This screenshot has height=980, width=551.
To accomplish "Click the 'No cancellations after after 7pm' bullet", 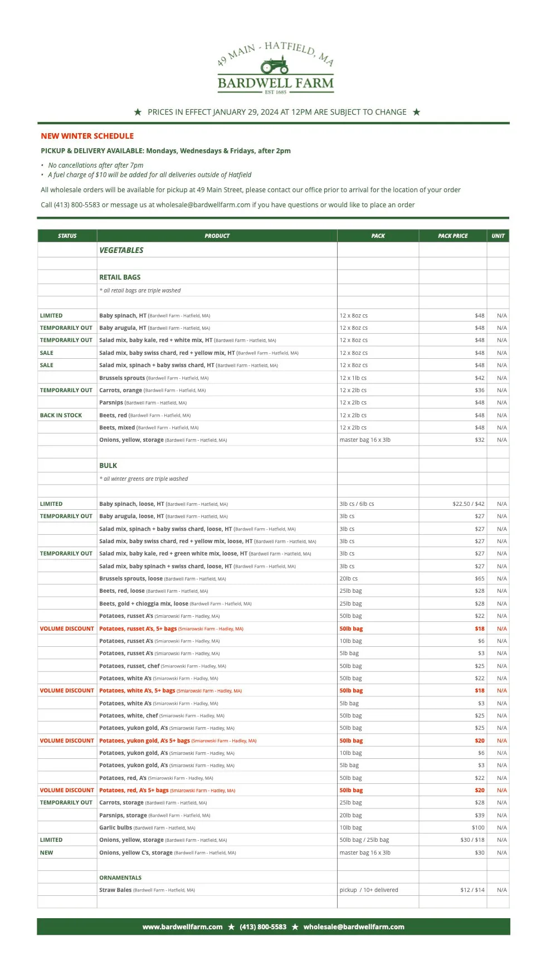I will [x=95, y=165].
